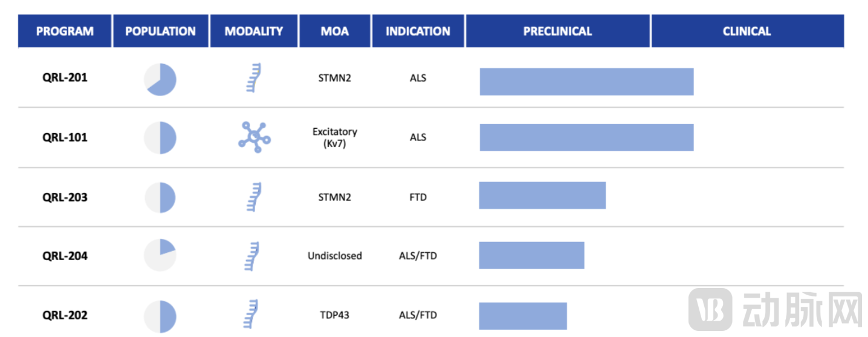This screenshot has width=868, height=337.
Task: Click the Excitatory (Kv7) MOA text
Action: (335, 137)
